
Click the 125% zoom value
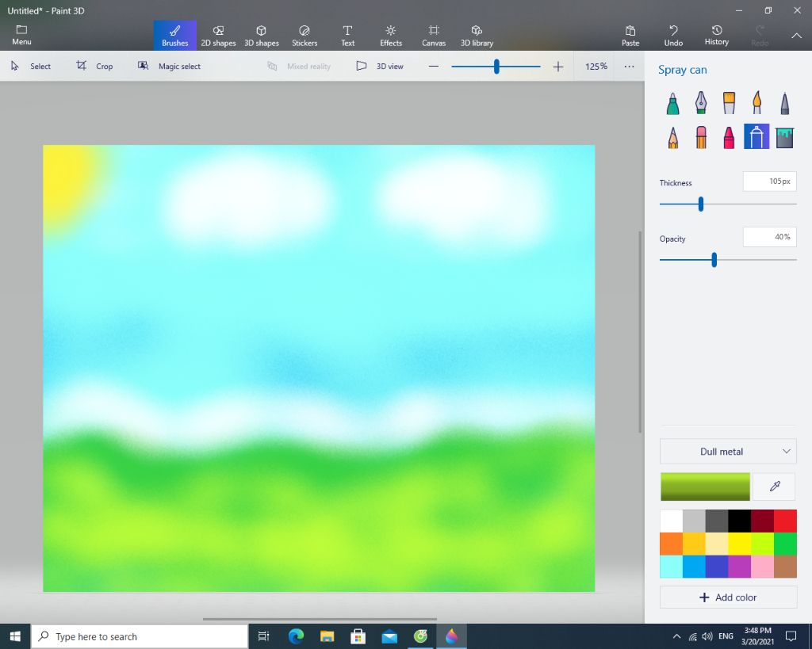pyautogui.click(x=596, y=67)
